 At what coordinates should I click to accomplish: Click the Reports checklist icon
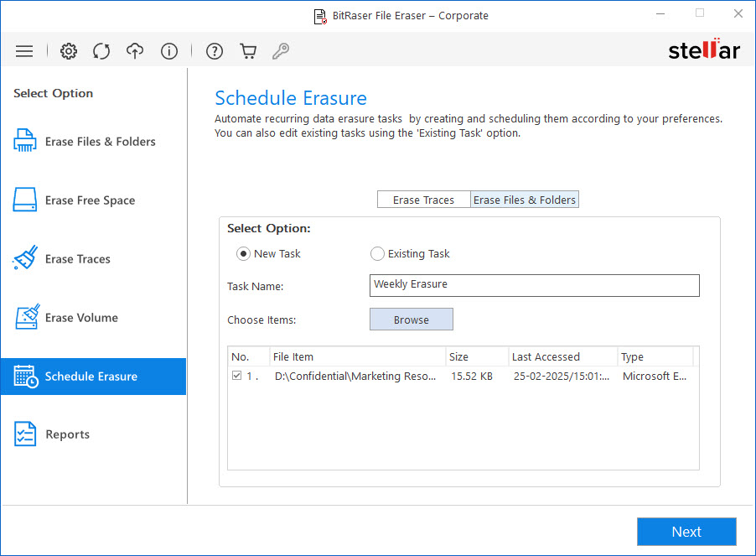click(x=25, y=434)
